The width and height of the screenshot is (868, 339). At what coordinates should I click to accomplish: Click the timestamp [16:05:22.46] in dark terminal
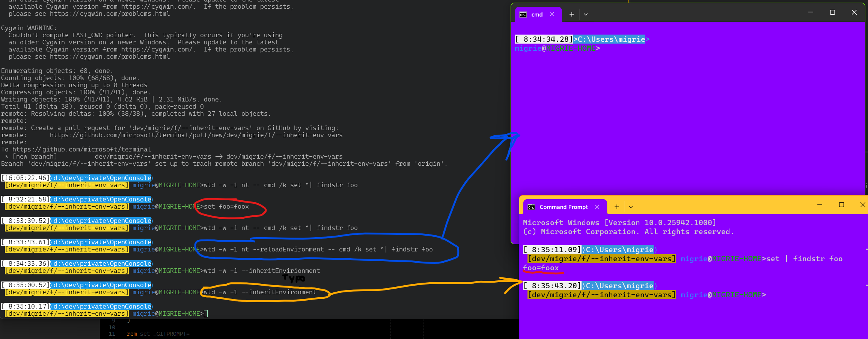coord(24,178)
